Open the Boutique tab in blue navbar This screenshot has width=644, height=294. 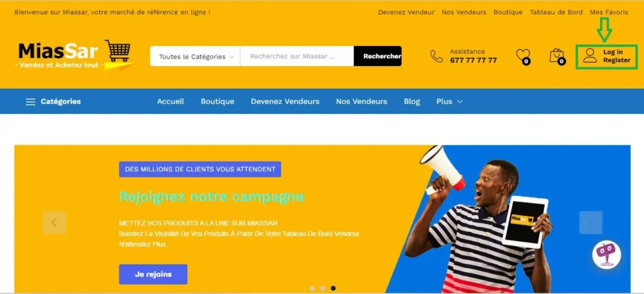click(217, 101)
